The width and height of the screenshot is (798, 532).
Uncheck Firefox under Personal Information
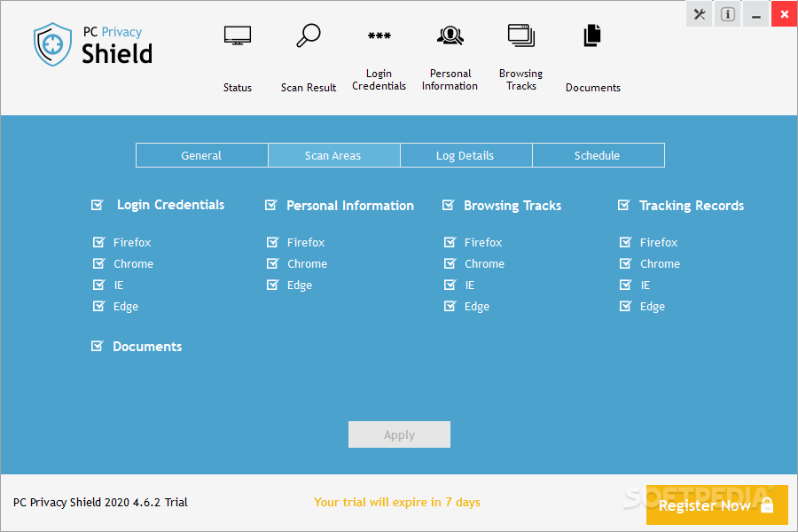[x=273, y=242]
